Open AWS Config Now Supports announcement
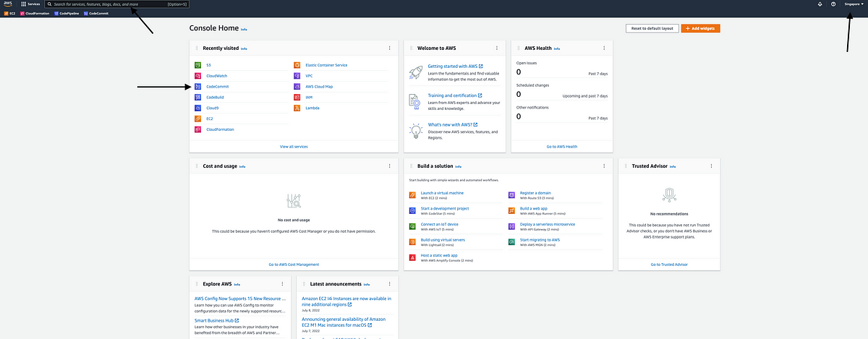The height and width of the screenshot is (339, 868). click(242, 299)
